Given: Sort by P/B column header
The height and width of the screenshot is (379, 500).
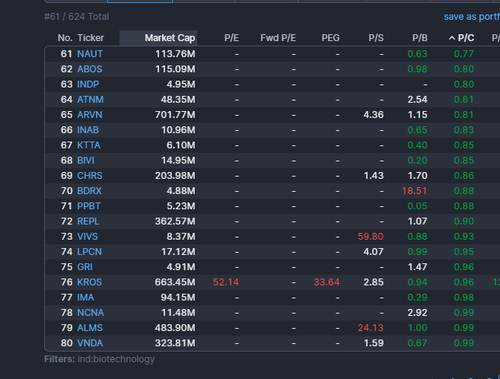Looking at the screenshot, I should pos(420,38).
